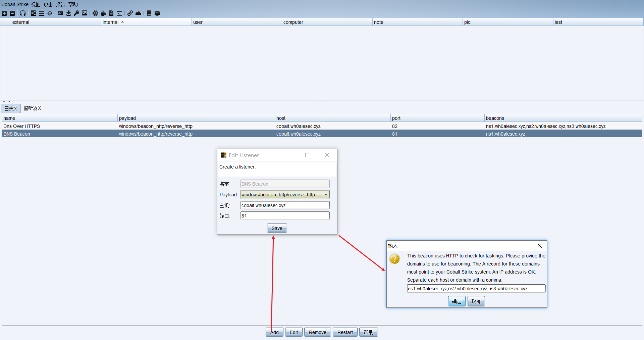This screenshot has height=340, width=644.
Task: Sort listeners by host column header
Action: coord(333,118)
